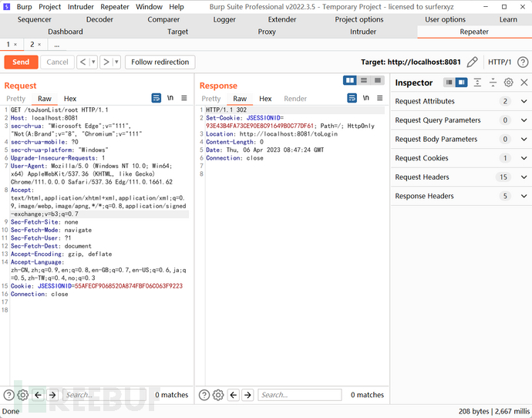Switch response view to Render tab
This screenshot has height=418, width=532.
295,99
